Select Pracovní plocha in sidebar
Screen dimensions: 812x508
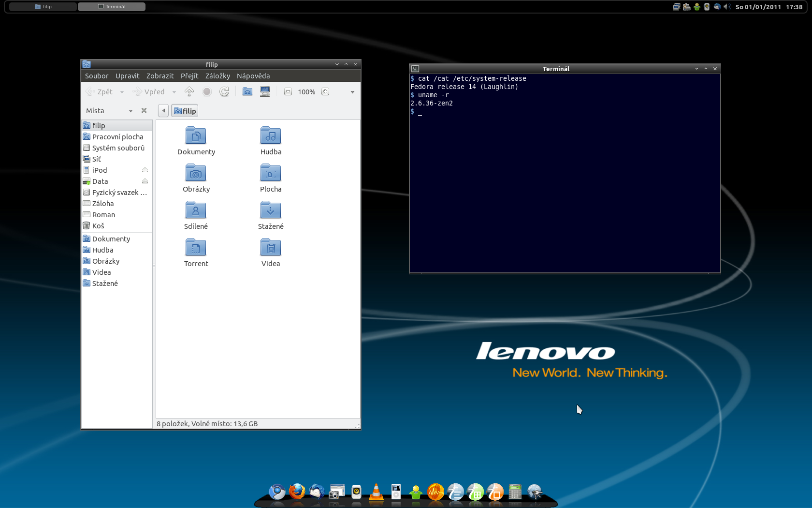(117, 136)
